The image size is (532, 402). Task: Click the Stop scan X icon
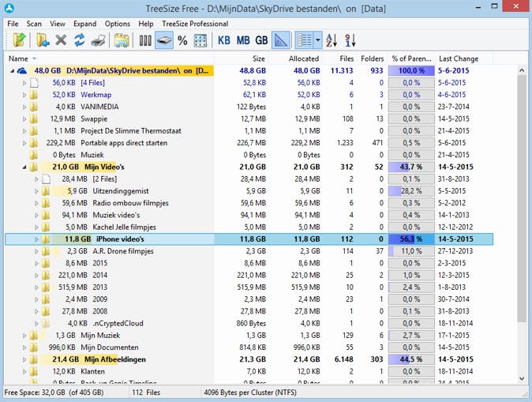click(61, 39)
